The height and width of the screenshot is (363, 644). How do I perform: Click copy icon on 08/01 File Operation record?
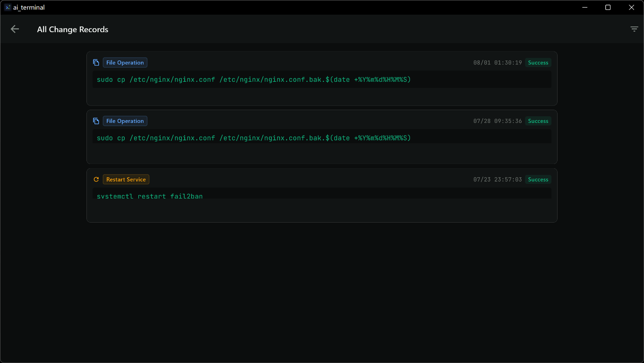point(96,62)
